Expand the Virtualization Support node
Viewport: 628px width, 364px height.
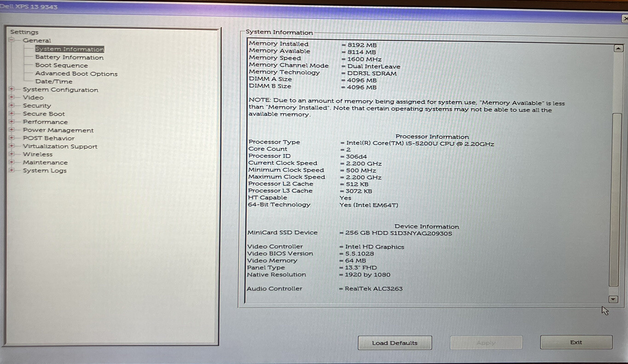(12, 146)
